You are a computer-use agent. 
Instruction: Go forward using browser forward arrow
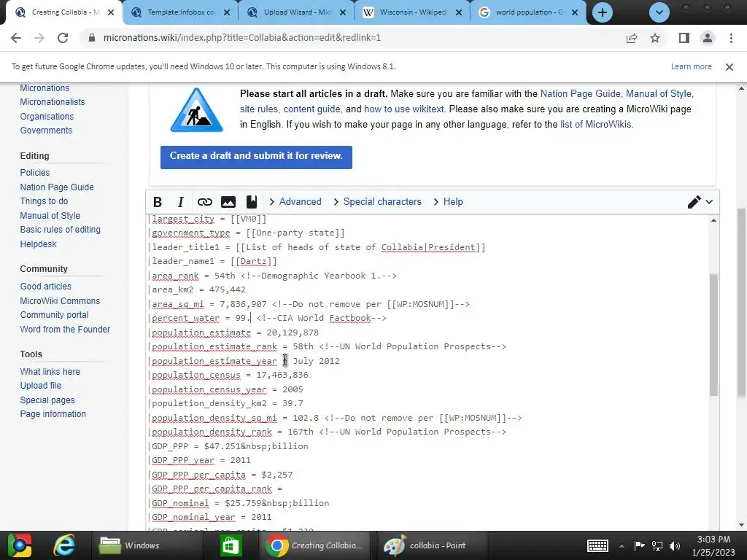pos(39,38)
